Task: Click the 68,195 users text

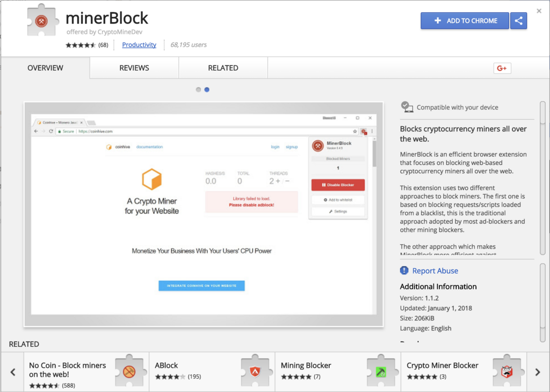Action: (189, 45)
